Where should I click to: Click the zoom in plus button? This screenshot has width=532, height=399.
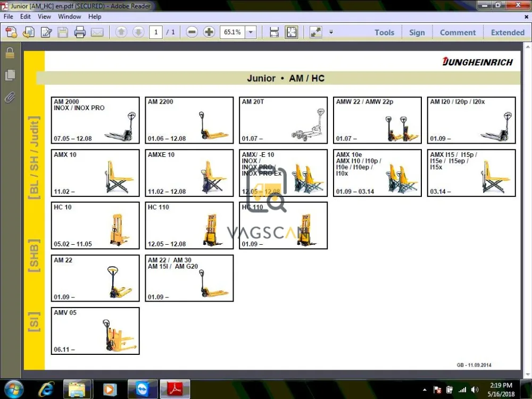(209, 32)
